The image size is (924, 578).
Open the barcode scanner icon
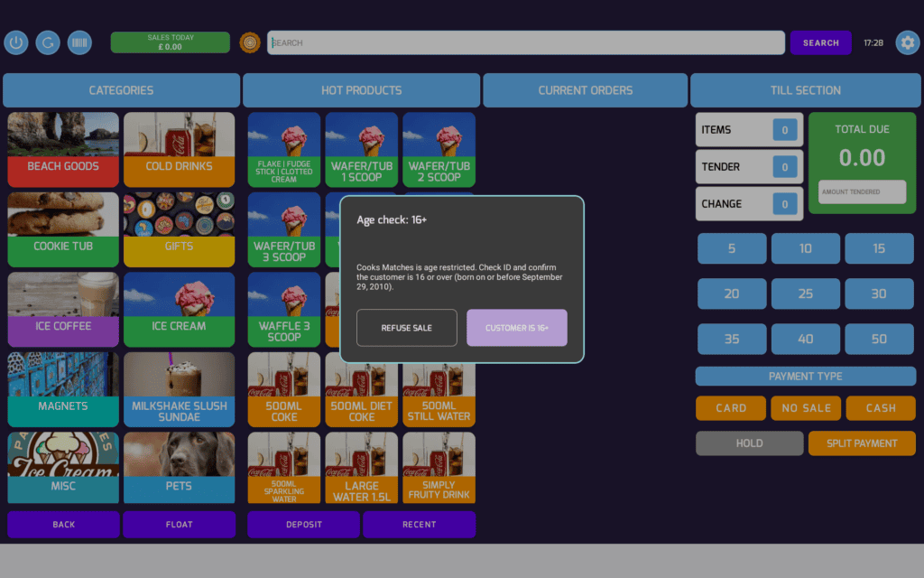[79, 42]
